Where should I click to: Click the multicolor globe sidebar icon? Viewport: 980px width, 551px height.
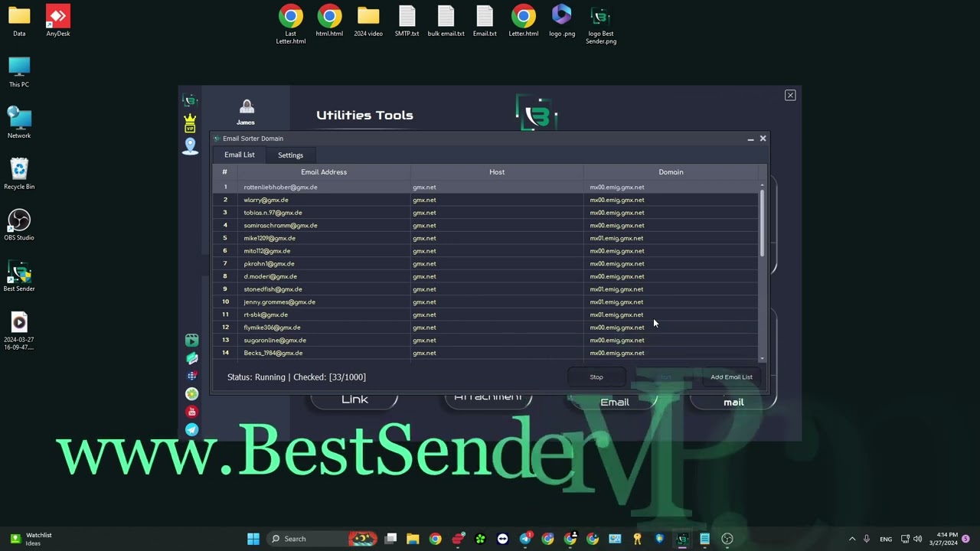(192, 376)
